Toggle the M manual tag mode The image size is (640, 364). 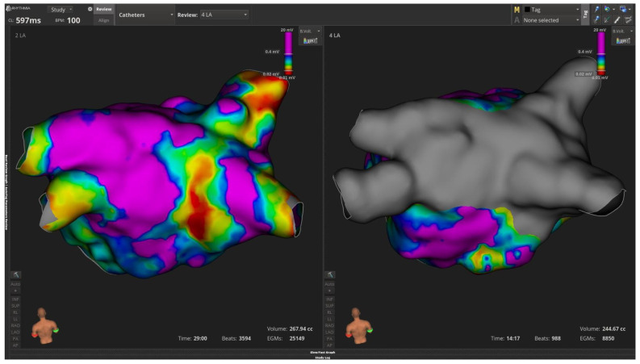tap(517, 10)
